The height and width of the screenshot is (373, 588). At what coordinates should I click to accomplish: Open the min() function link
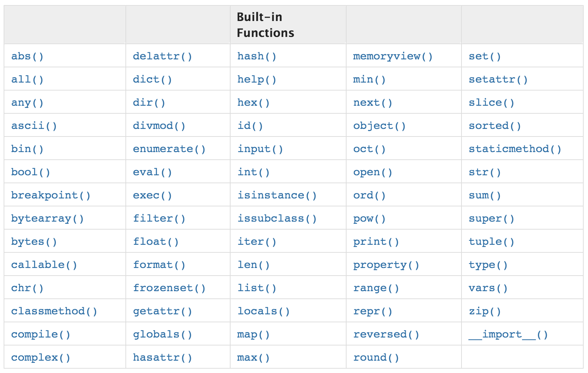tap(369, 79)
